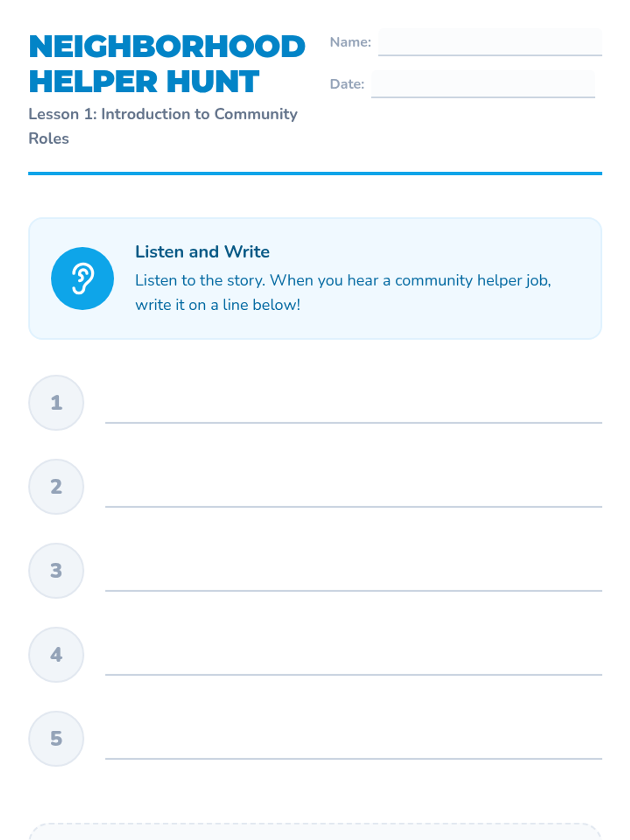This screenshot has height=840, width=630.
Task: Select the number 2 circle badge
Action: pos(56,487)
